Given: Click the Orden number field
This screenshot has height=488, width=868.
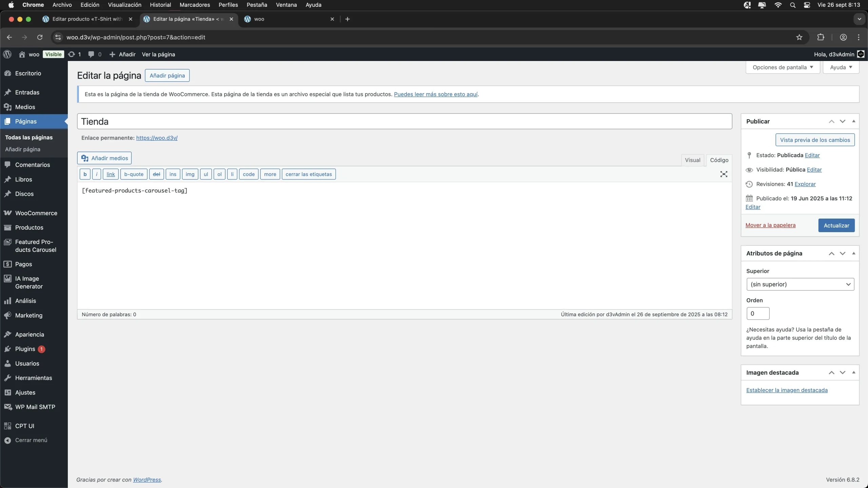Looking at the screenshot, I should pyautogui.click(x=758, y=313).
